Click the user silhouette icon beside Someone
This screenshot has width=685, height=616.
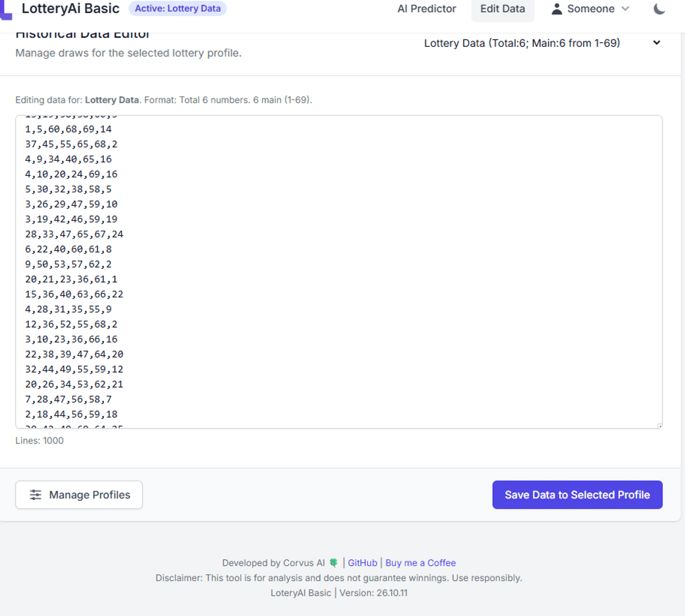[557, 9]
